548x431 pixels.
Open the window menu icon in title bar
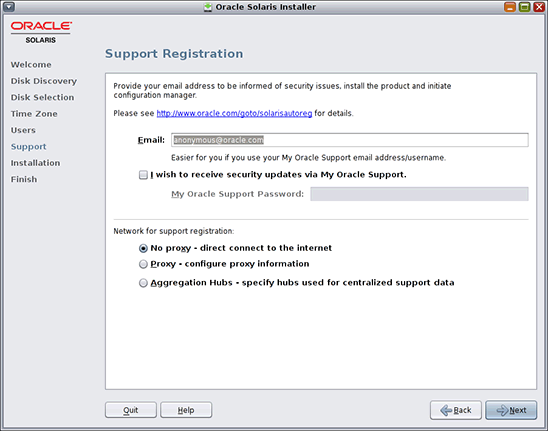9,7
